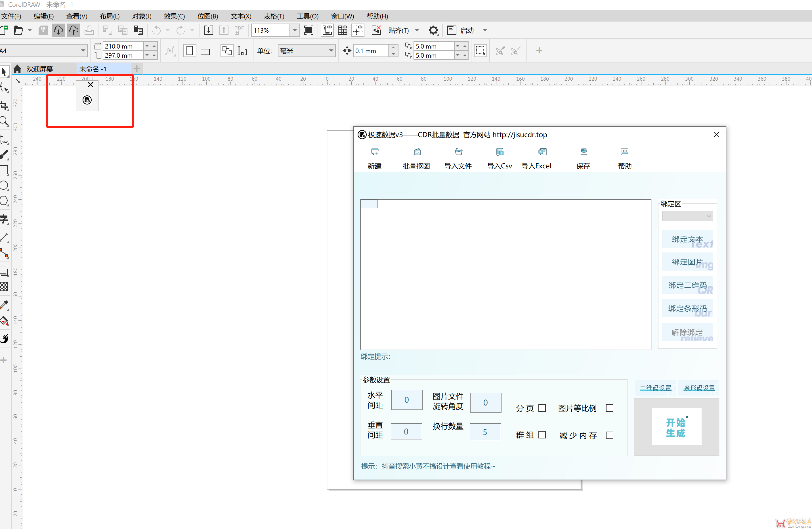The width and height of the screenshot is (812, 529).
Task: Open page height 297.0 mm dropdown arrow
Action: 147,55
